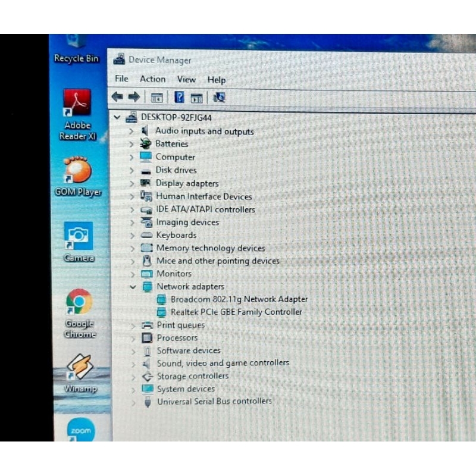Select Google Chrome desktop icon

click(x=80, y=314)
